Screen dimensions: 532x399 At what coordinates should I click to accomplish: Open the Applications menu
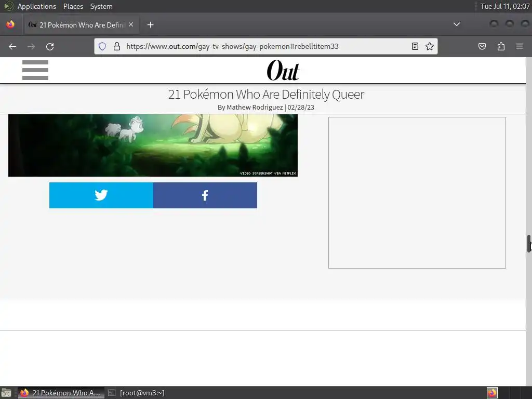tap(37, 6)
